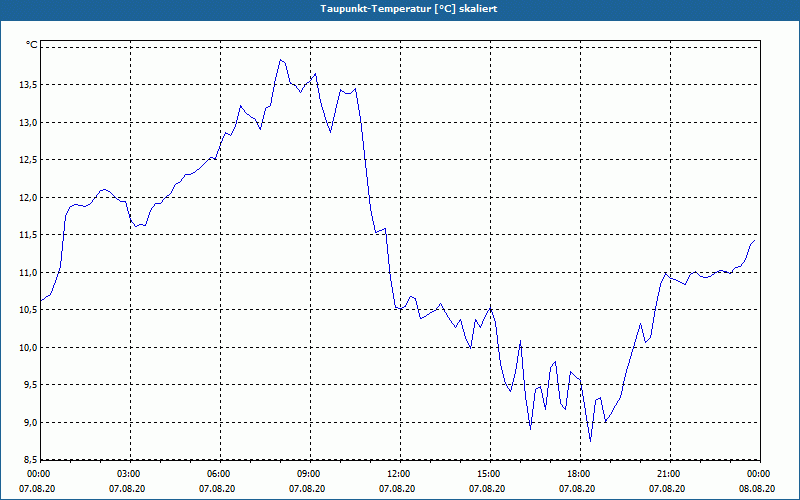The width and height of the screenshot is (800, 500).
Task: Select the 8,5 y-axis label
Action: point(30,460)
